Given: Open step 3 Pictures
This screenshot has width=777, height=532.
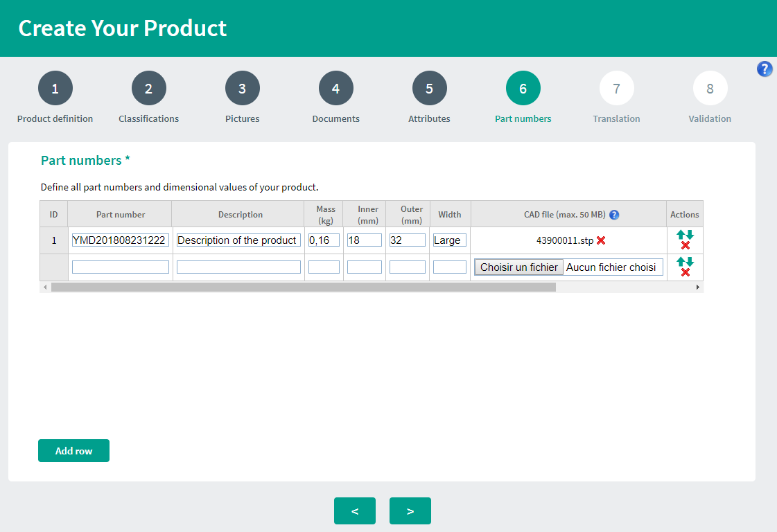Looking at the screenshot, I should [242, 89].
